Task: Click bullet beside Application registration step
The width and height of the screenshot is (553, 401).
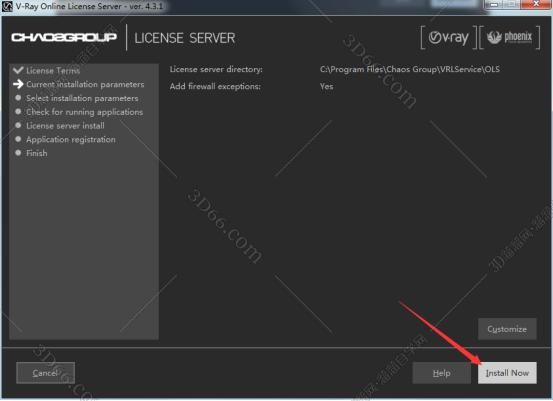Action: (x=18, y=139)
